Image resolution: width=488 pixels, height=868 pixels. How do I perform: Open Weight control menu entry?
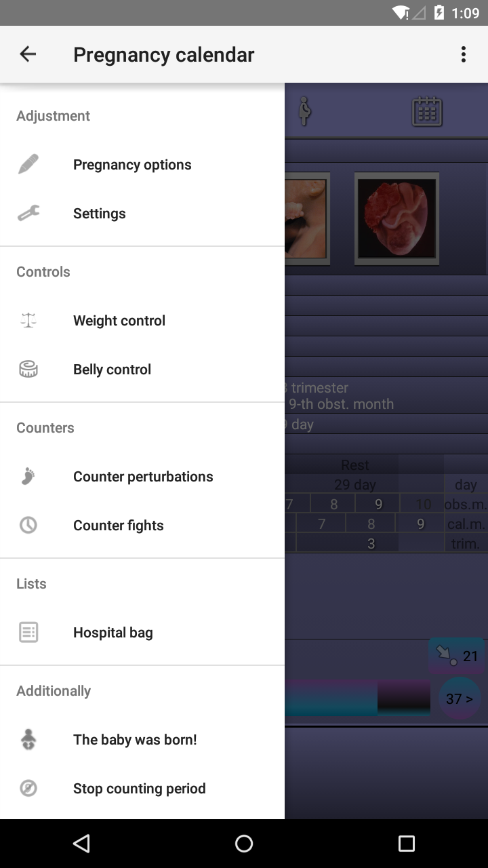click(142, 321)
